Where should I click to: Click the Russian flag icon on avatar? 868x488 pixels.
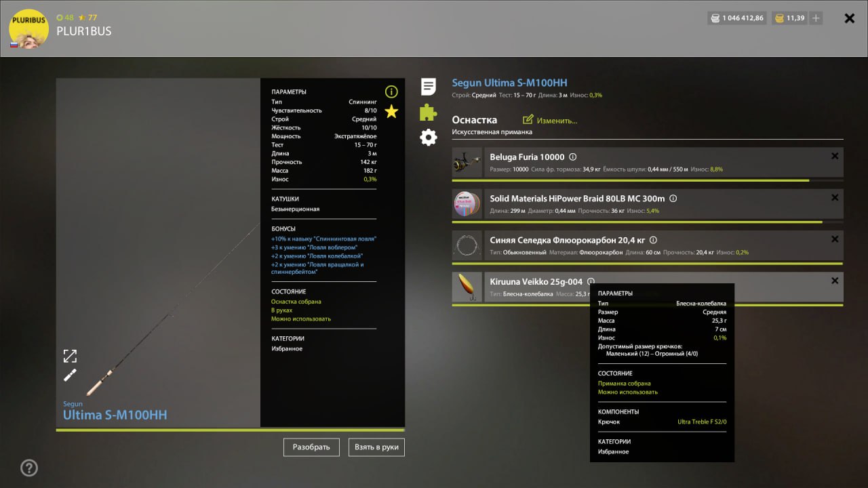(14, 45)
